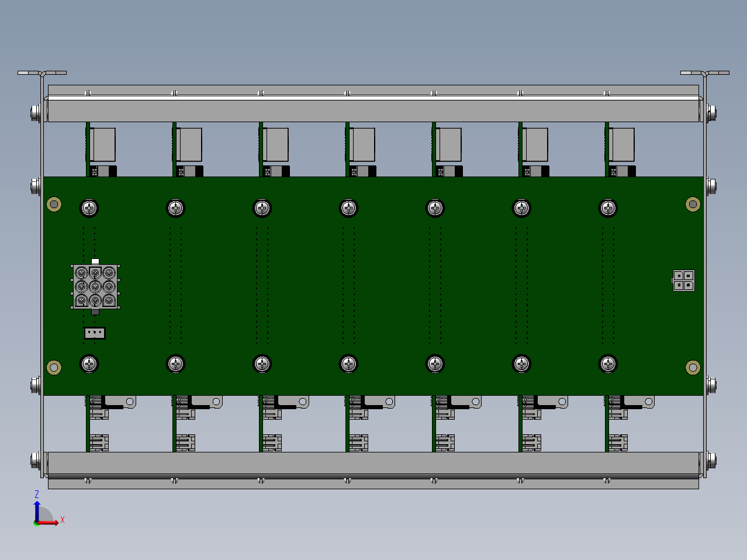Select the bottom-left gold mounting hole on the PCB
The image size is (747, 560).
pos(54,367)
